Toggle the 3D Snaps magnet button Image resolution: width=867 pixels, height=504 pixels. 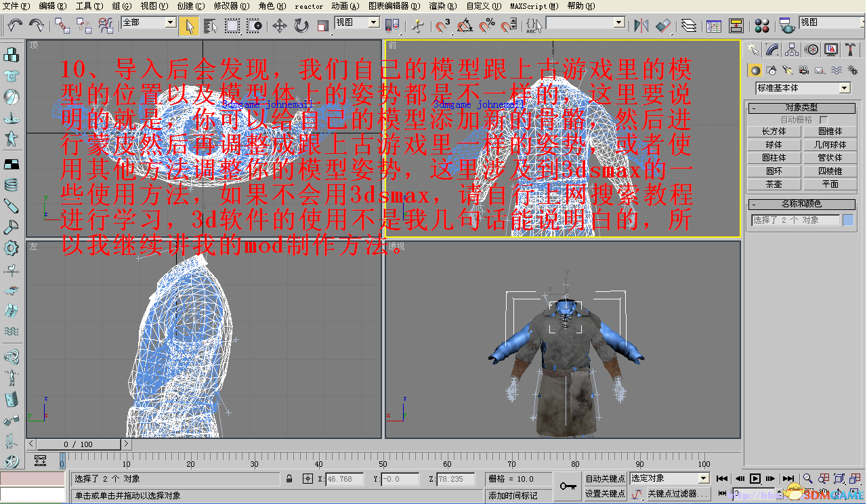443,26
